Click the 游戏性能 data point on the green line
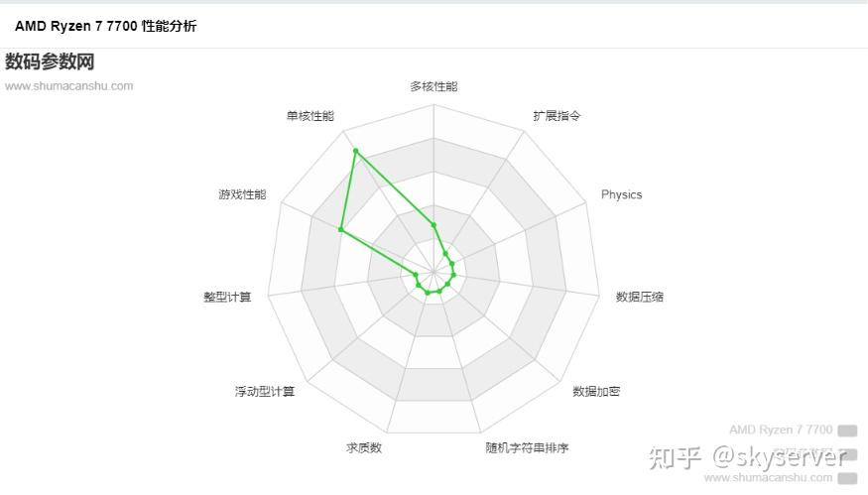Image resolution: width=868 pixels, height=495 pixels. [340, 230]
